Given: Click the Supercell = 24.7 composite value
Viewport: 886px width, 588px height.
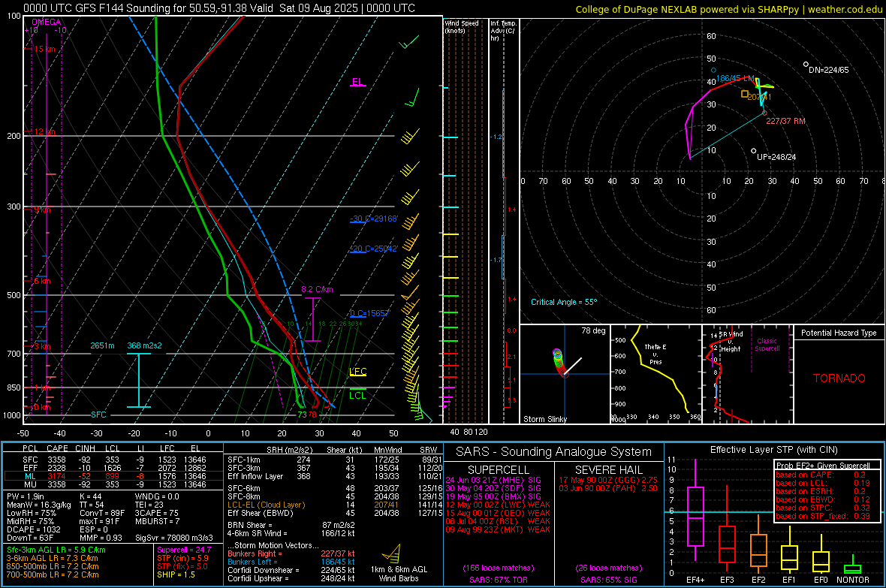Looking at the screenshot, I should (x=184, y=550).
